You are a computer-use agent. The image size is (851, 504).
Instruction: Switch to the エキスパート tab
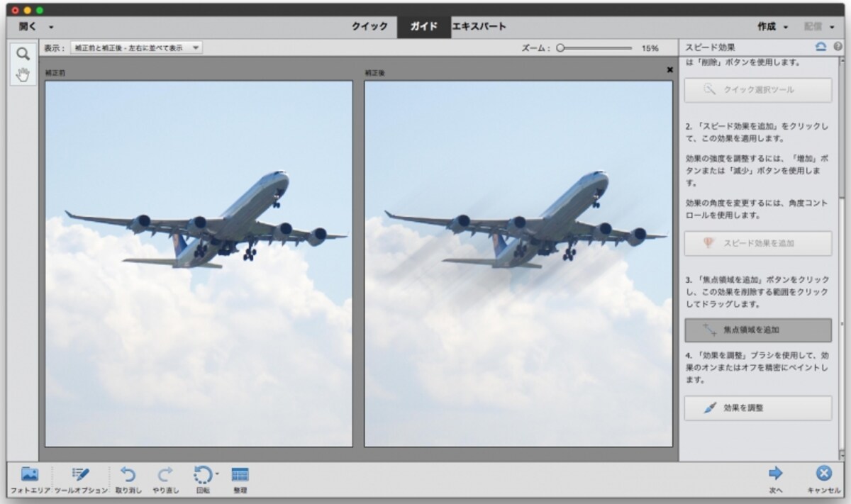click(x=479, y=26)
